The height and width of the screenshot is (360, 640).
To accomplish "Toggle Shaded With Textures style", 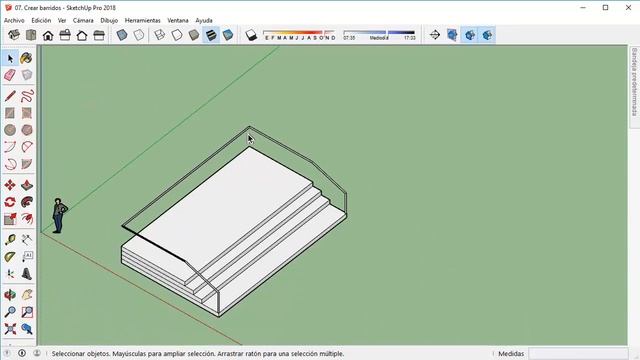I will [x=211, y=35].
